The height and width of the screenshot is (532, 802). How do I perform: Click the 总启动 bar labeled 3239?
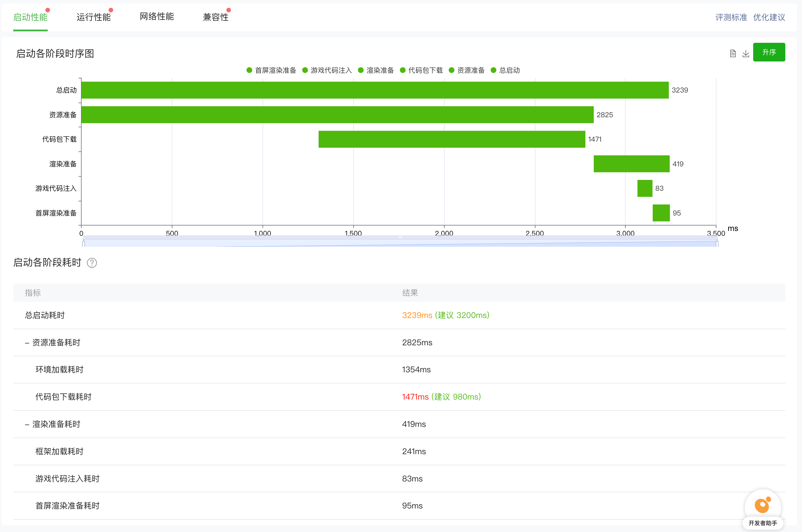click(375, 90)
